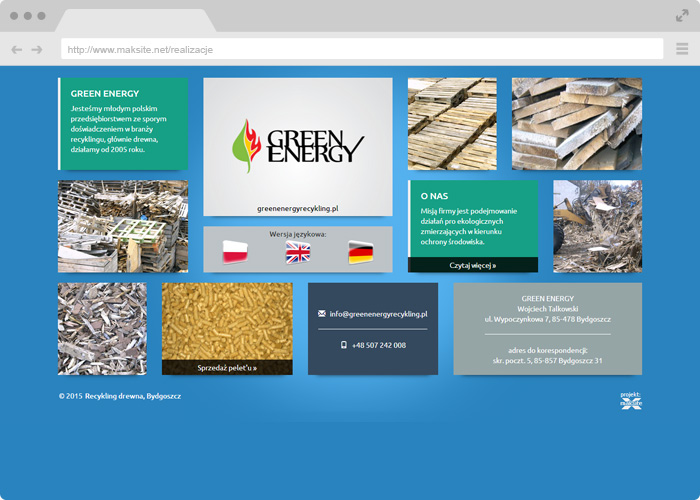Click the mobile phone icon
Image resolution: width=700 pixels, height=500 pixels.
[x=344, y=345]
